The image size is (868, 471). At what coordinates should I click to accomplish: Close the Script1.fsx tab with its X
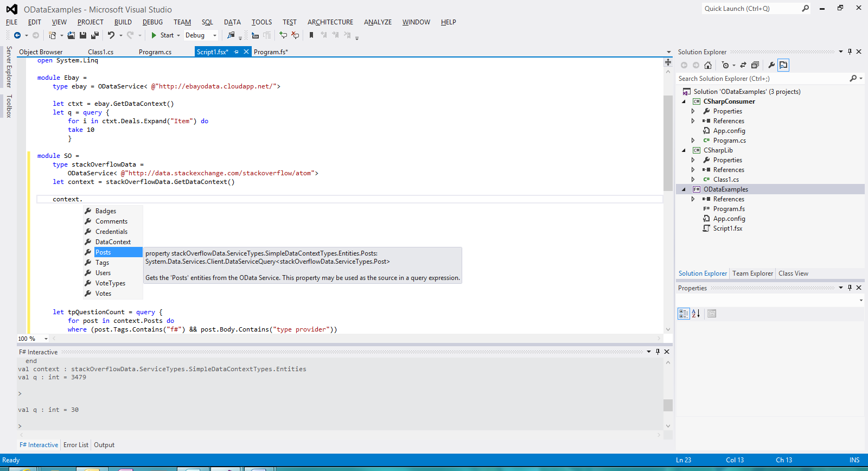pos(246,52)
